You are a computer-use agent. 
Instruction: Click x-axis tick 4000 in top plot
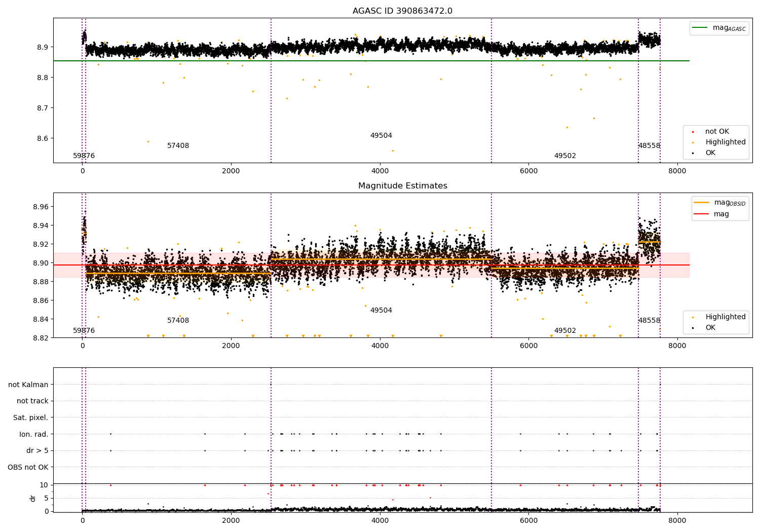pos(380,171)
